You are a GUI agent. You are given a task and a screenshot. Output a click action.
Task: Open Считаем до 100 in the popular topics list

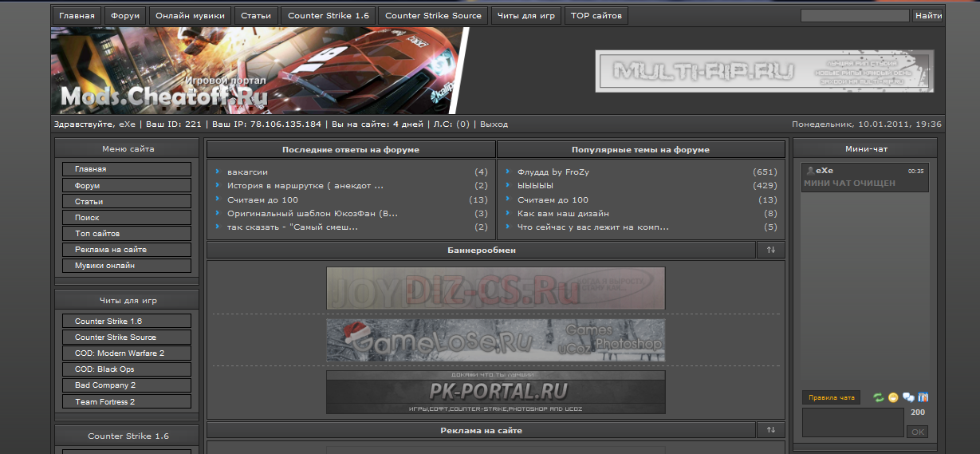pos(553,199)
